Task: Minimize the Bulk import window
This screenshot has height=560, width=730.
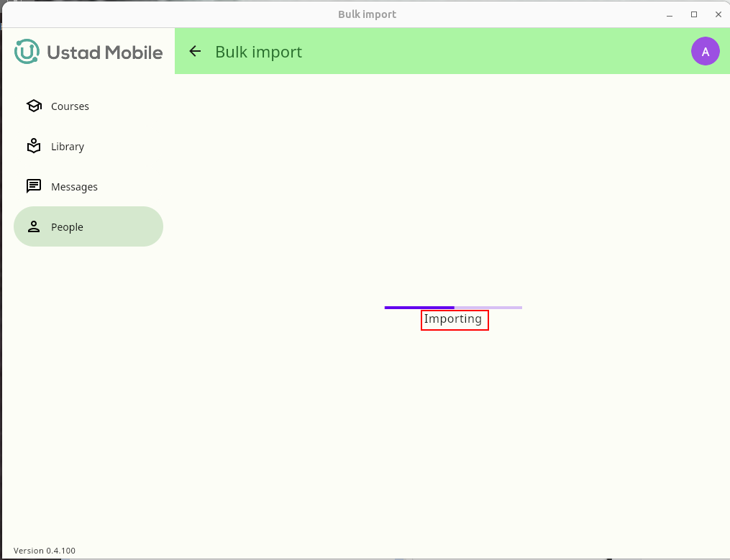Action: (670, 14)
